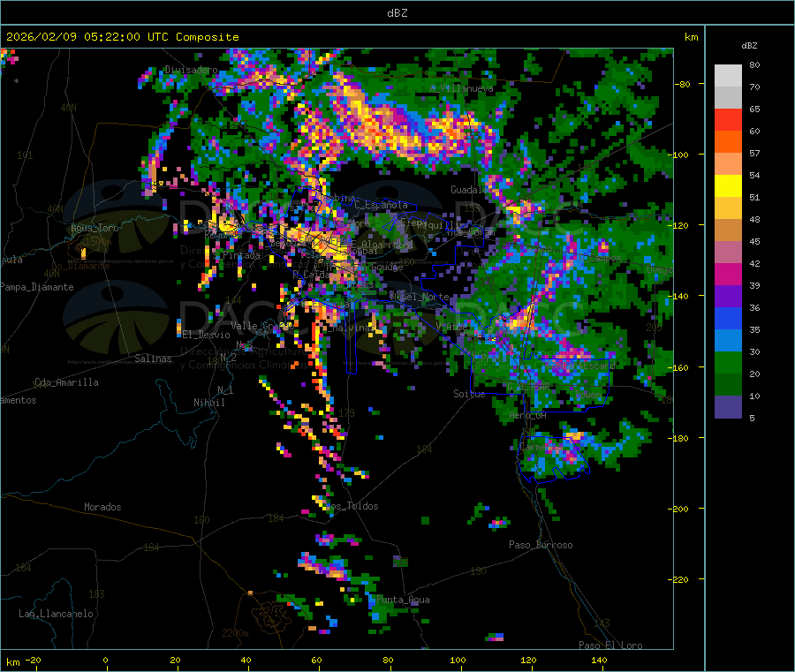Click the dBZ heading above the color legend
This screenshot has width=795, height=672.
coord(749,46)
